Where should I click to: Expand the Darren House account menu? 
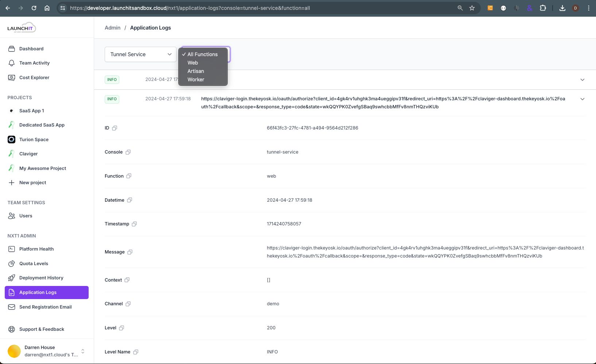pyautogui.click(x=82, y=351)
